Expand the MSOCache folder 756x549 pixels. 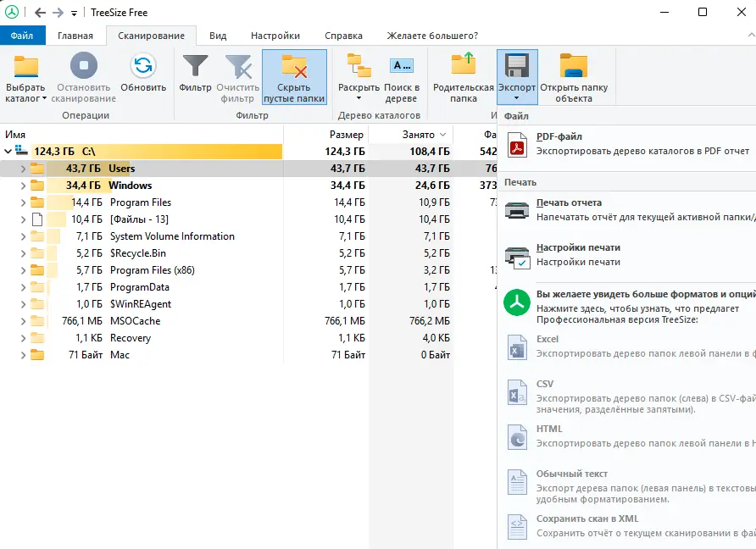(23, 321)
